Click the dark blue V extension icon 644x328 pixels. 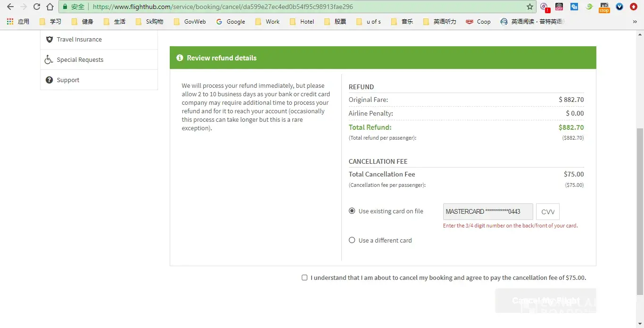pyautogui.click(x=619, y=7)
